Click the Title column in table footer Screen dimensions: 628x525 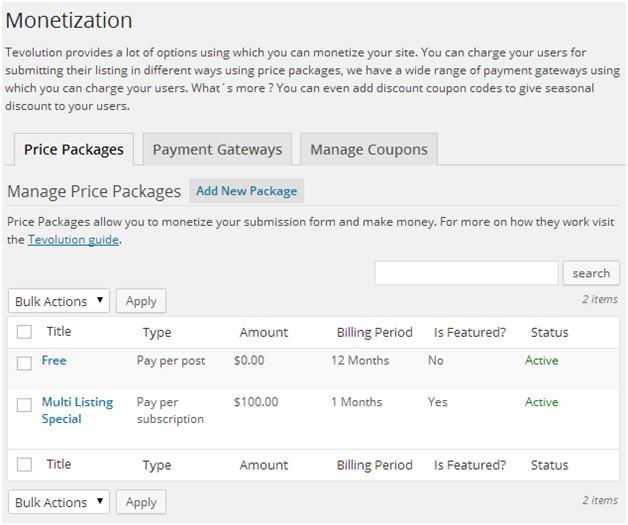(x=59, y=465)
